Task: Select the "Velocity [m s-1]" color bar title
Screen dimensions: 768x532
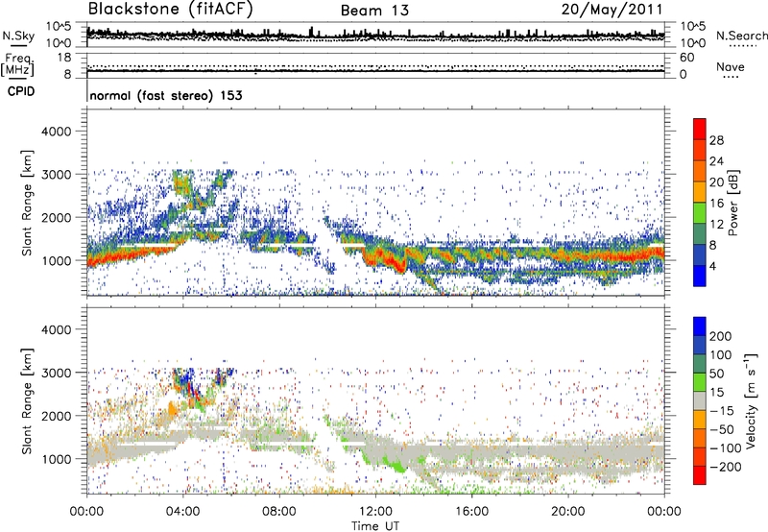Action: coord(751,400)
